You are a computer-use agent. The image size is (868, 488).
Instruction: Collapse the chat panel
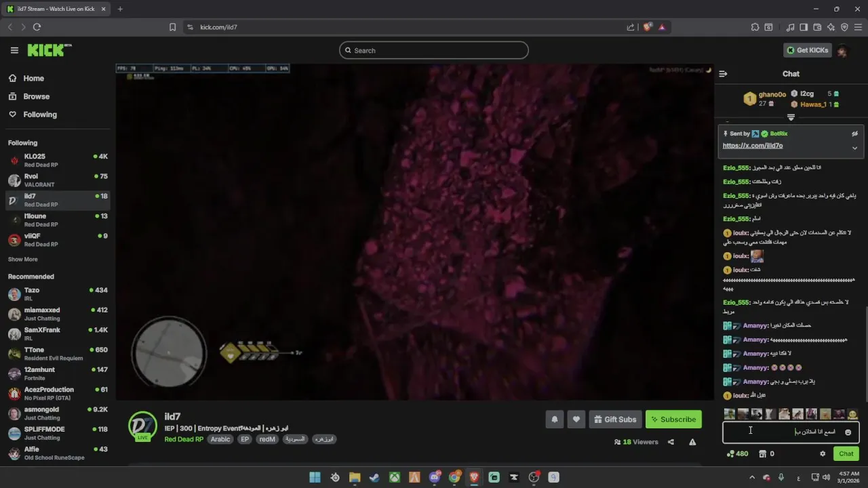point(723,74)
